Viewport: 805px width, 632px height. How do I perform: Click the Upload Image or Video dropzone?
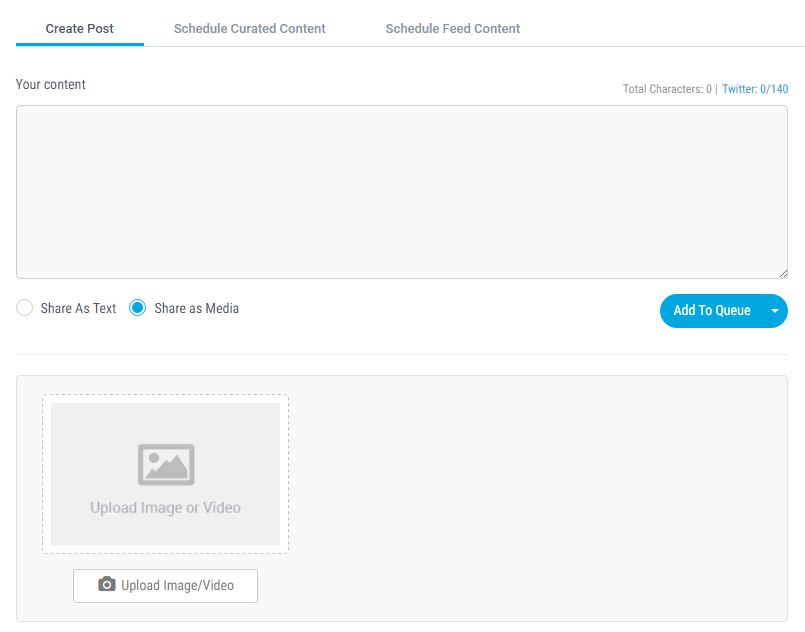165,474
